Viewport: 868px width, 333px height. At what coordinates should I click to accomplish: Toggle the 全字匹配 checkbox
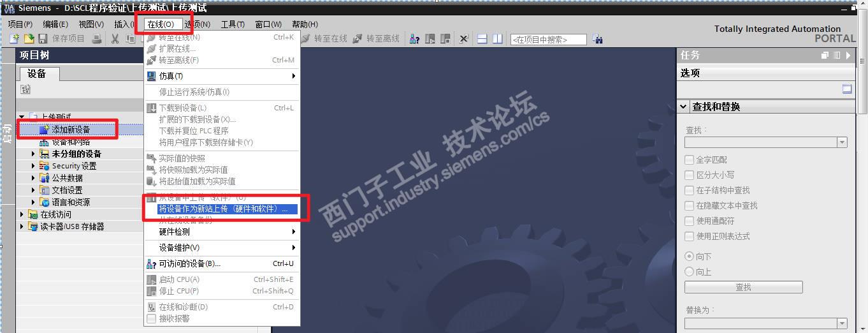689,159
